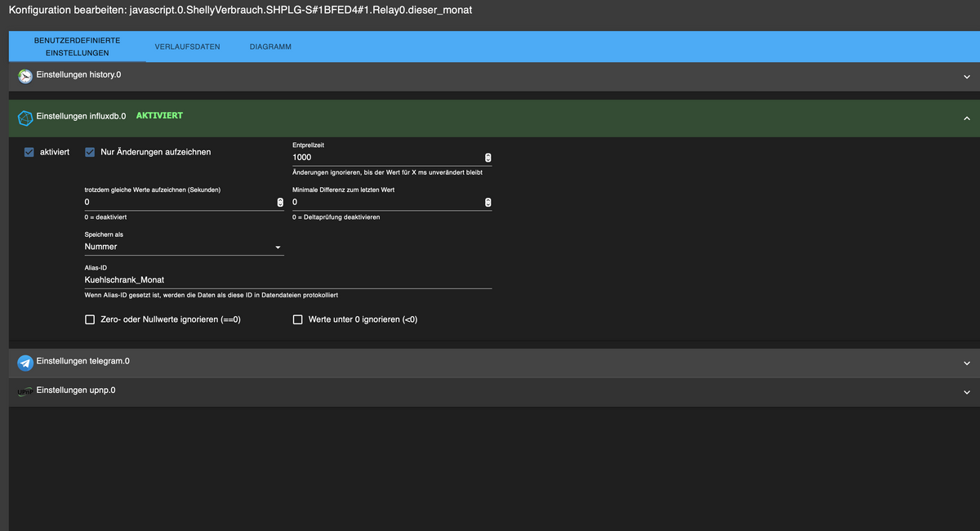Image resolution: width=980 pixels, height=531 pixels.
Task: Click the 'Minimale Differenz zum letzten Wert' stepper
Action: pos(488,202)
